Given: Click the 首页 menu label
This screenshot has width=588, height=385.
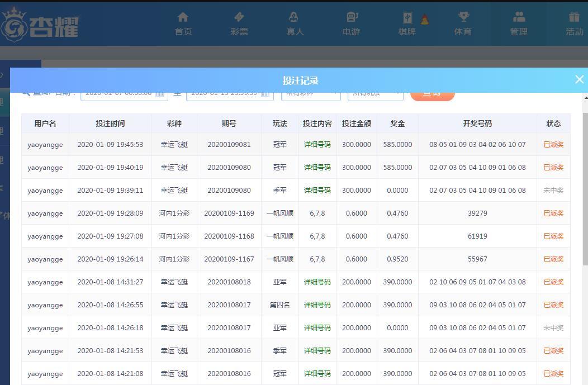Looking at the screenshot, I should [x=183, y=31].
